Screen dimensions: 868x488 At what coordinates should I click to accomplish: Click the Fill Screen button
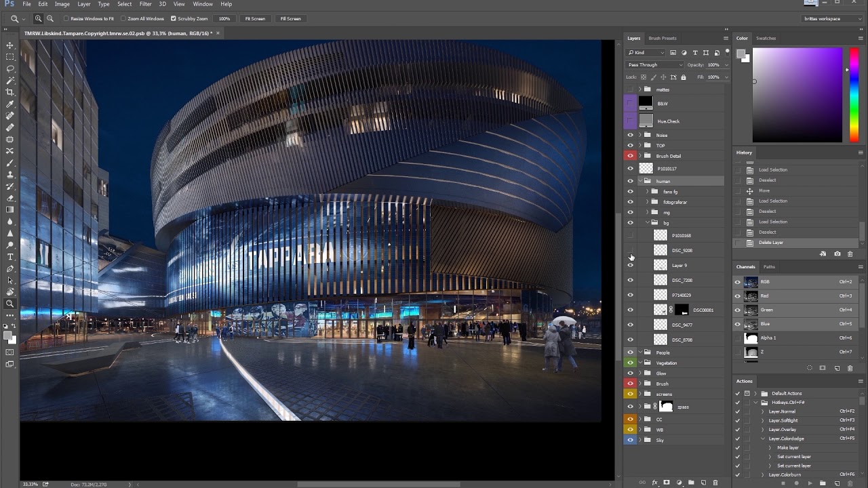[290, 18]
